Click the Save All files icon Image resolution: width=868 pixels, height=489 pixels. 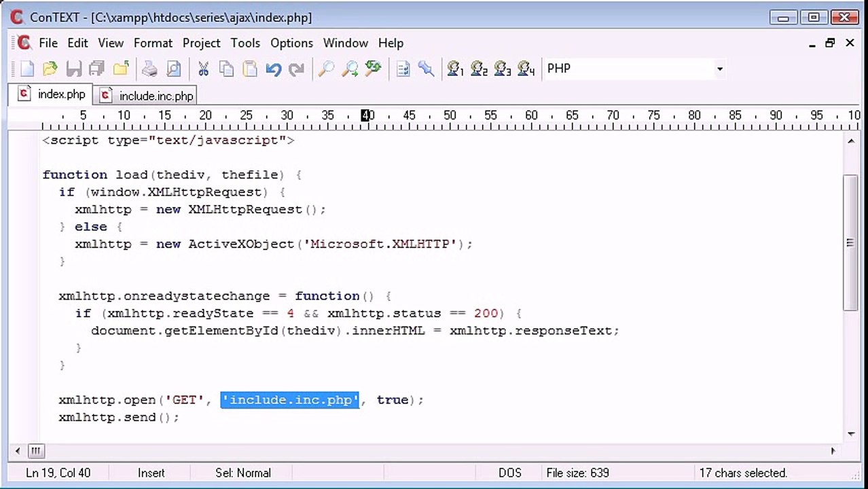pyautogui.click(x=96, y=69)
